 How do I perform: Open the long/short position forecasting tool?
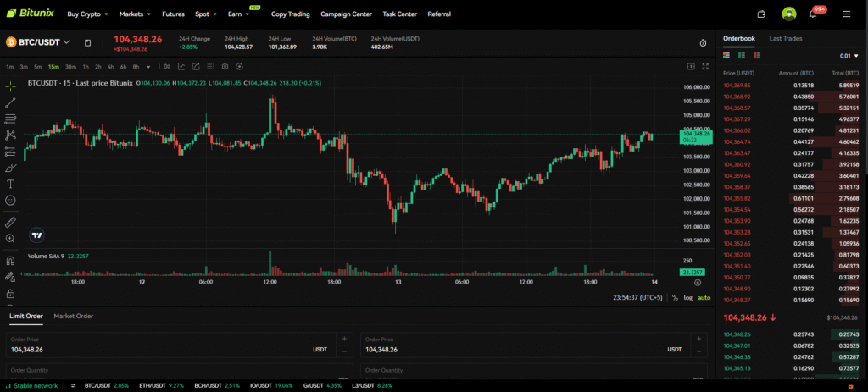[x=10, y=152]
